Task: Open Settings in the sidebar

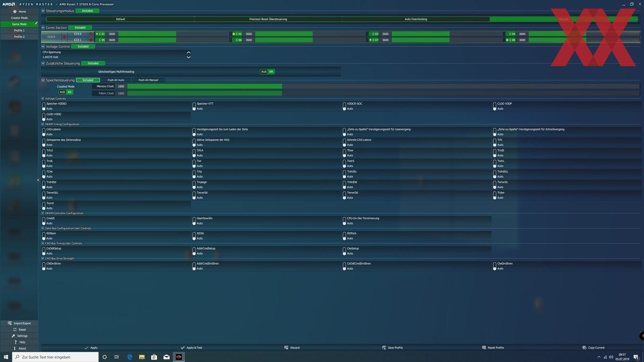Action: point(19,336)
